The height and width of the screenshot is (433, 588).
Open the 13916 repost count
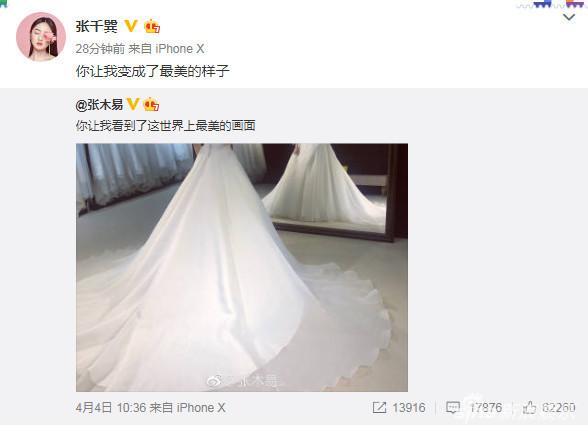point(409,408)
